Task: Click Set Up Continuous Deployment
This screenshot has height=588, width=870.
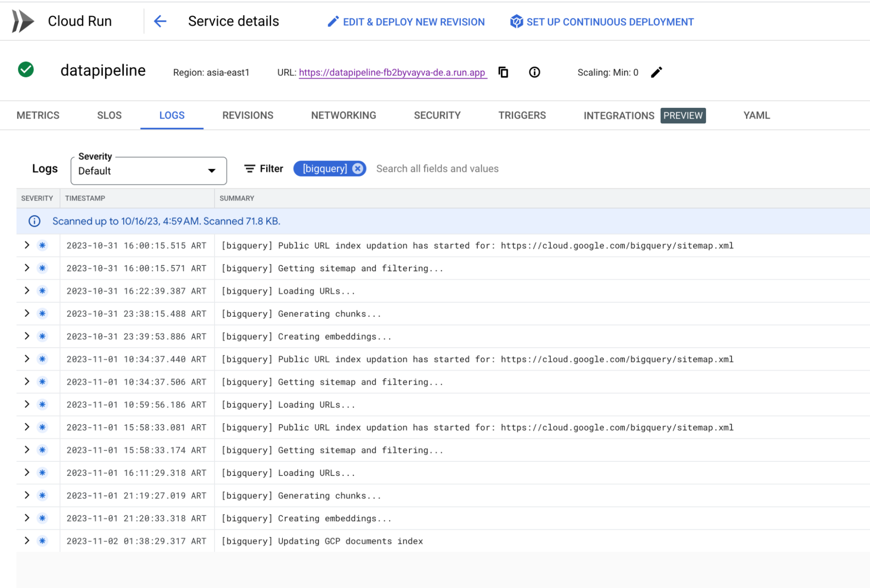Action: tap(602, 22)
